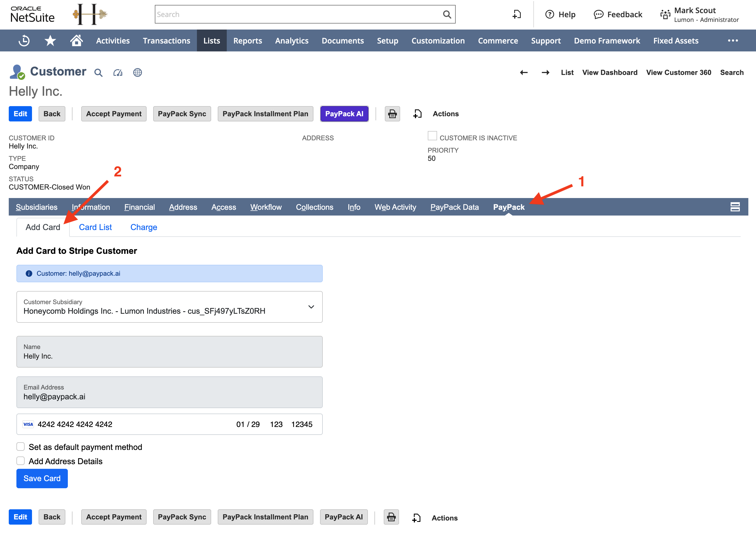Viewport: 756px width, 535px height.
Task: Open the Activities menu
Action: point(113,40)
